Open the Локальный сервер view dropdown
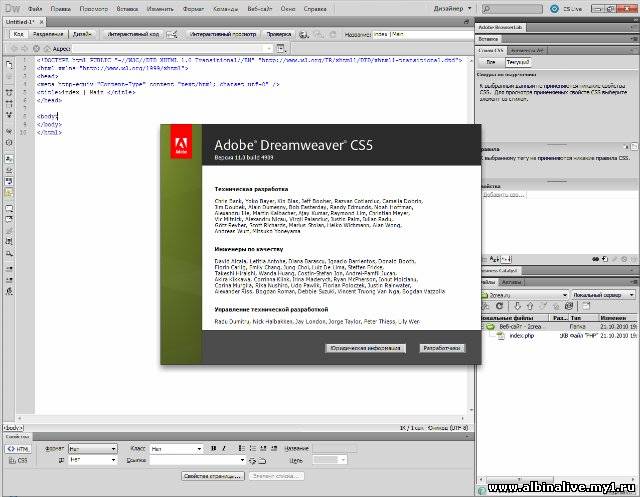640x497 pixels. pos(604,295)
